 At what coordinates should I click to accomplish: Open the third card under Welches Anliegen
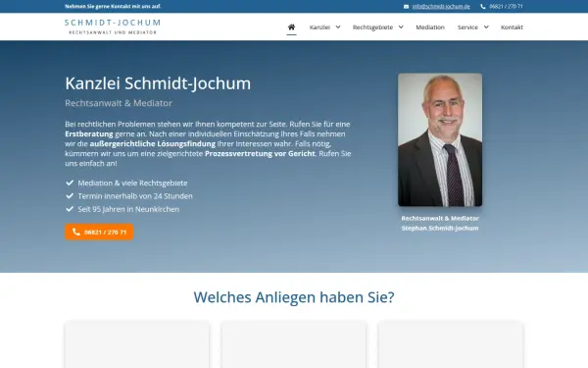[x=451, y=344]
